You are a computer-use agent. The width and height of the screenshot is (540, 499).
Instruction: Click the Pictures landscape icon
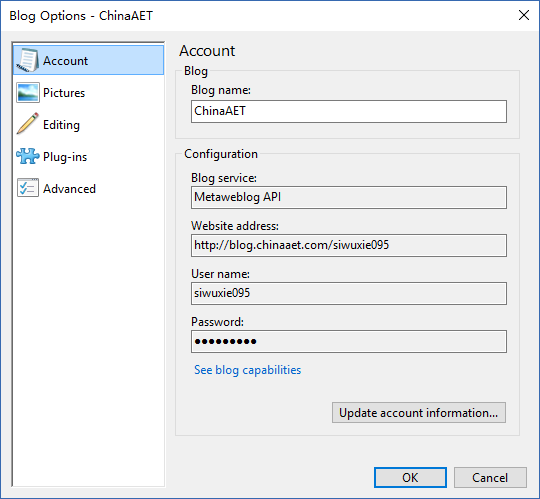pos(28,92)
